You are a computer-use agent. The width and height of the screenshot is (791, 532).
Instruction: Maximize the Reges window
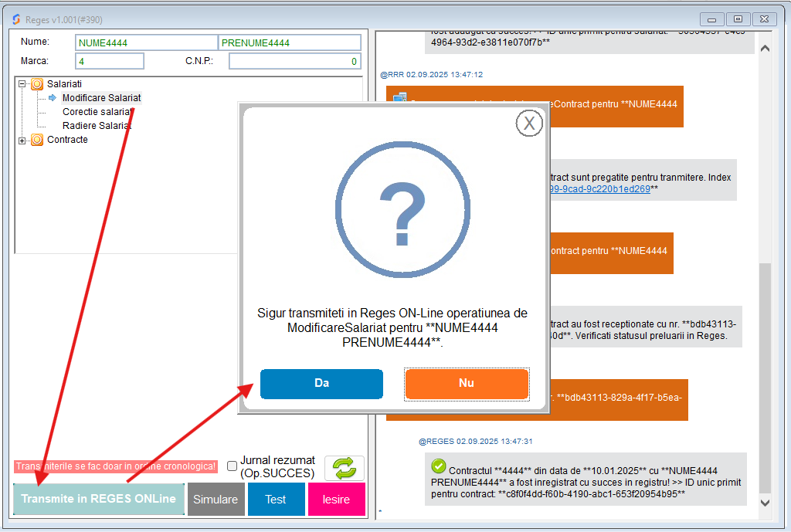738,19
